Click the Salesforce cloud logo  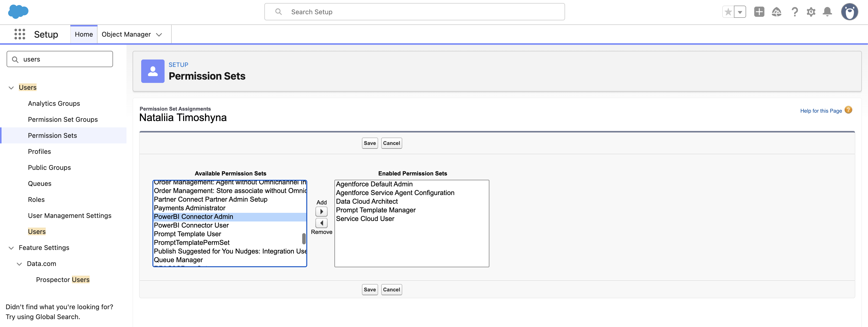pyautogui.click(x=18, y=12)
